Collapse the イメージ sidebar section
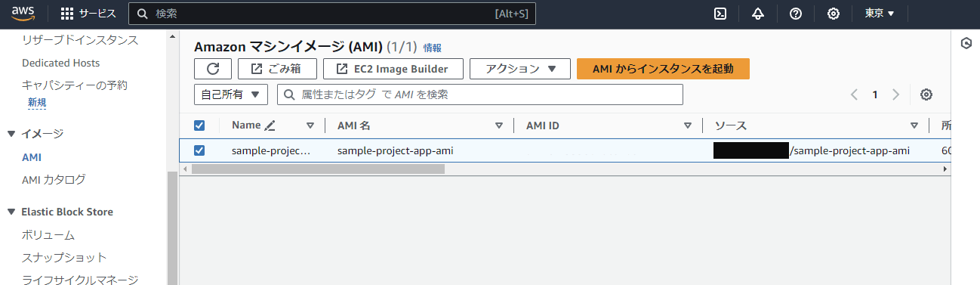The height and width of the screenshot is (285, 980). click(11, 134)
